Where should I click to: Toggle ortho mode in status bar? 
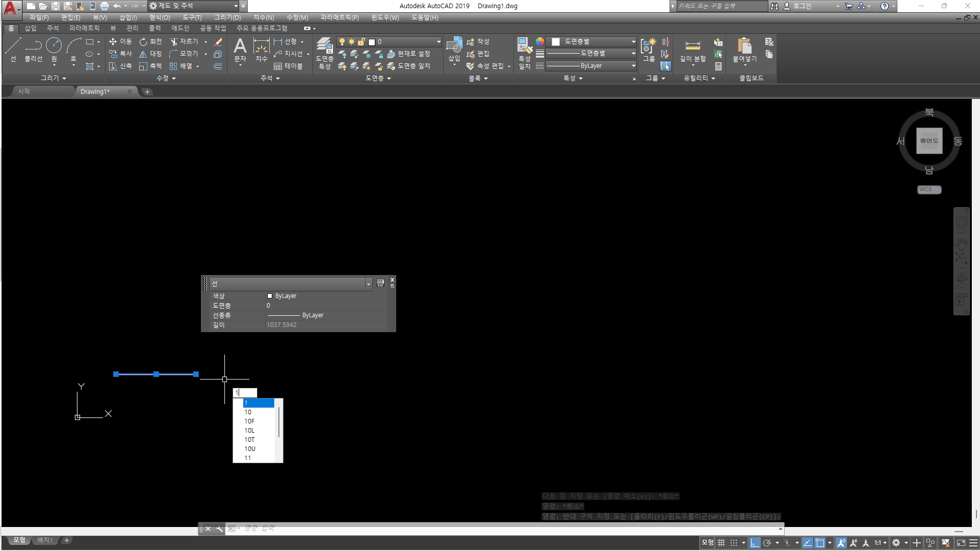click(x=755, y=543)
